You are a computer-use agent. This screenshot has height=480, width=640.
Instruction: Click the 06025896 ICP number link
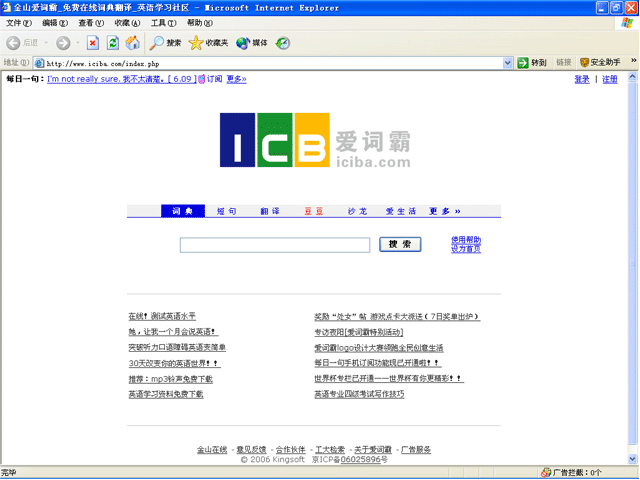click(361, 460)
